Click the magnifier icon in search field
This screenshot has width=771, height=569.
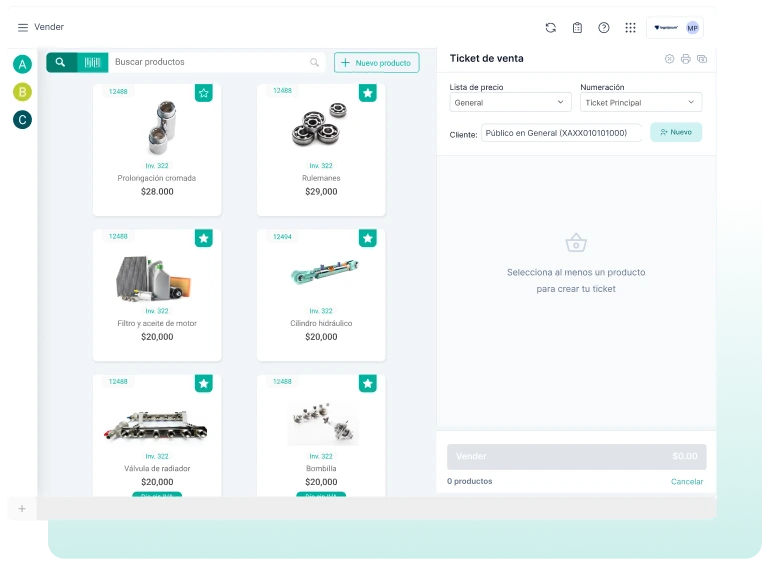click(314, 62)
